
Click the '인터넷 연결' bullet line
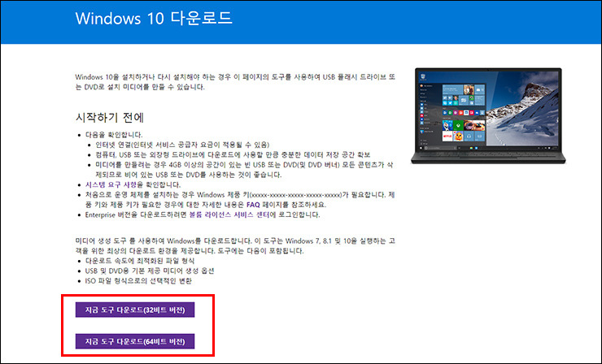[182, 145]
